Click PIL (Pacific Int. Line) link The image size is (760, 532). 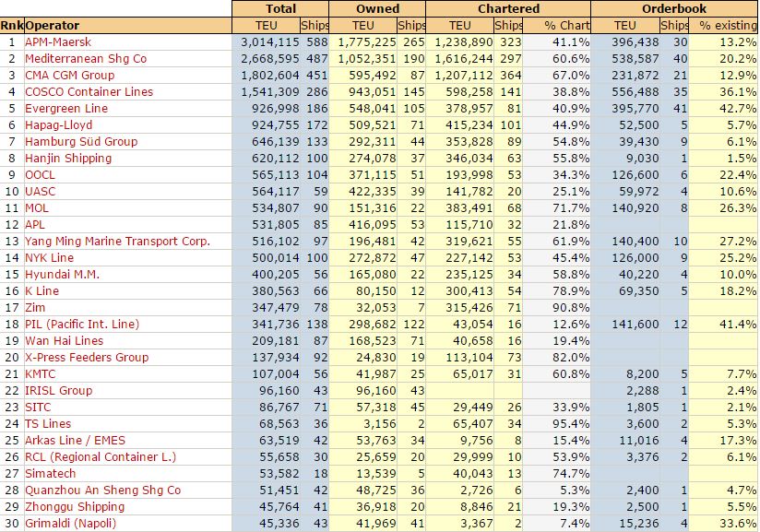[x=82, y=325]
